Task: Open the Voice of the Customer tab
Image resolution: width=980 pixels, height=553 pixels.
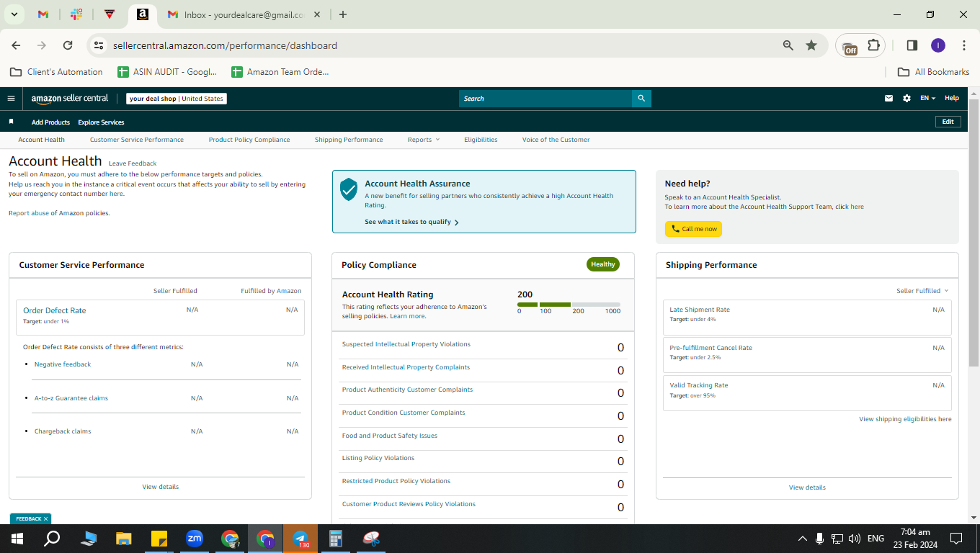Action: 556,140
